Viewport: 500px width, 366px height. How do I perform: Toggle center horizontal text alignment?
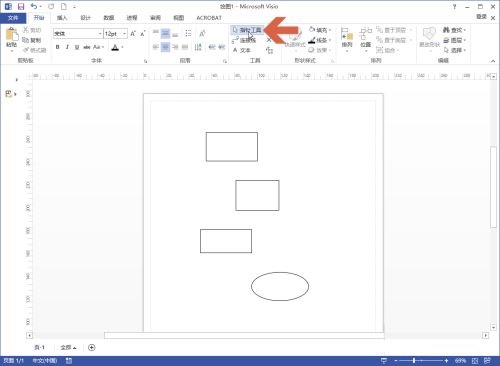(165, 47)
